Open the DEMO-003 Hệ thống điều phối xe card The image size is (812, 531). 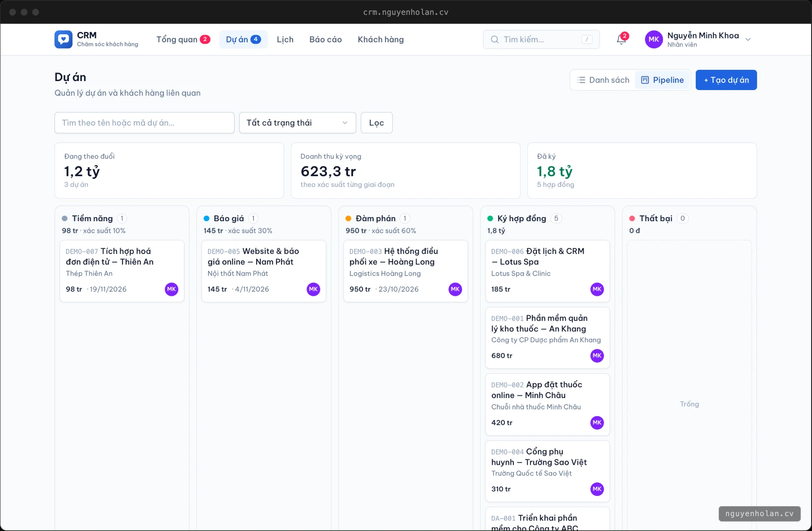tap(406, 271)
